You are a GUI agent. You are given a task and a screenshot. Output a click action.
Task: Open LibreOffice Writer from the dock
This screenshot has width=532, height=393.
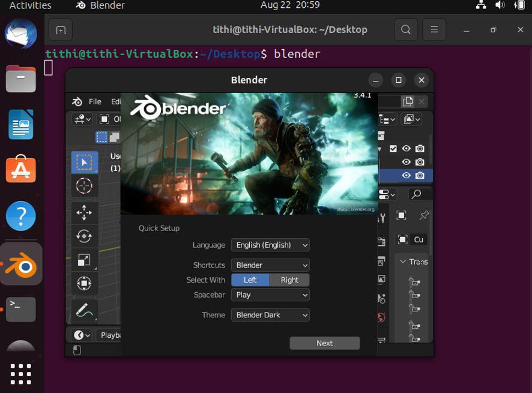(20, 124)
